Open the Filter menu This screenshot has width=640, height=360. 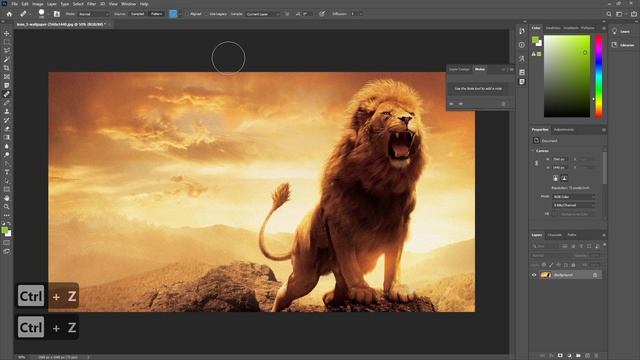click(91, 4)
